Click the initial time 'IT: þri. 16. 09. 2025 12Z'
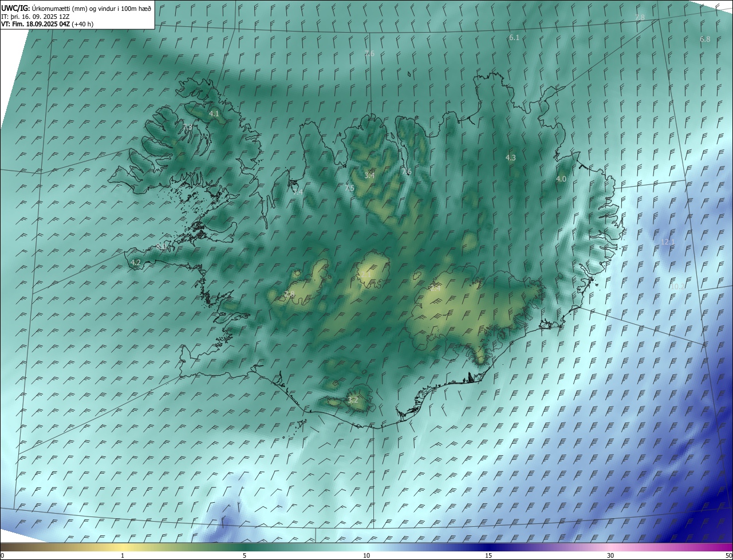 pos(36,17)
